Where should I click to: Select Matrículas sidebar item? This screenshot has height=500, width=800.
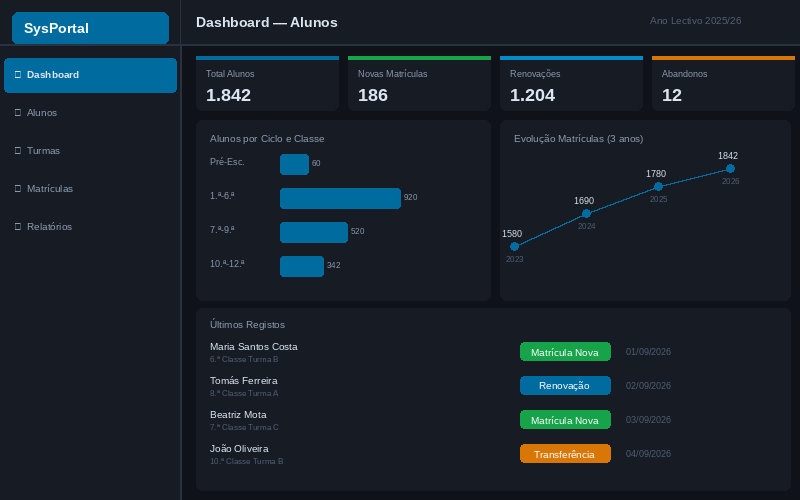point(90,189)
